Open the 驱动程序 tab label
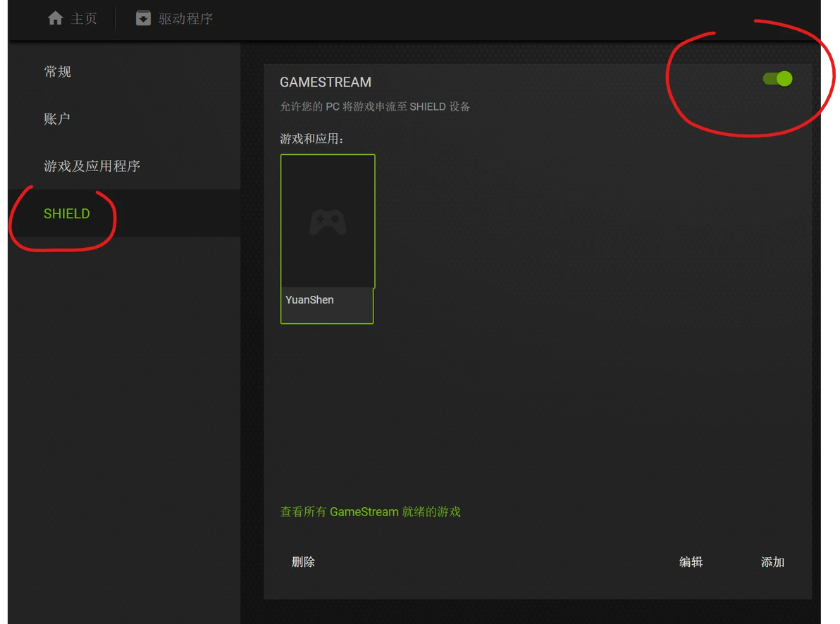This screenshot has height=624, width=840. click(x=186, y=19)
